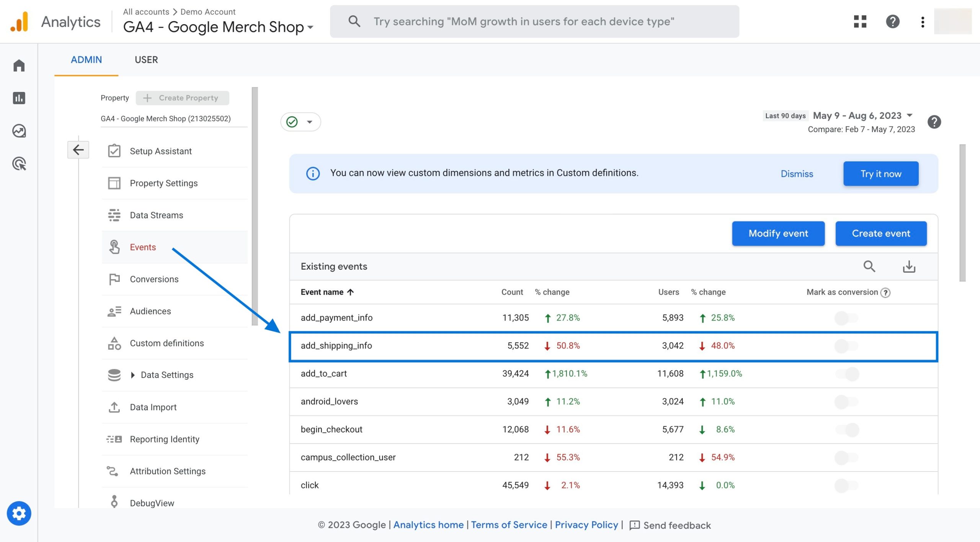Click the Create Property button
980x542 pixels.
coord(182,98)
